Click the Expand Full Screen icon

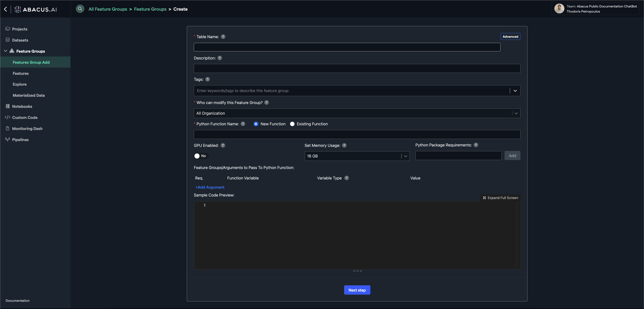(x=484, y=198)
